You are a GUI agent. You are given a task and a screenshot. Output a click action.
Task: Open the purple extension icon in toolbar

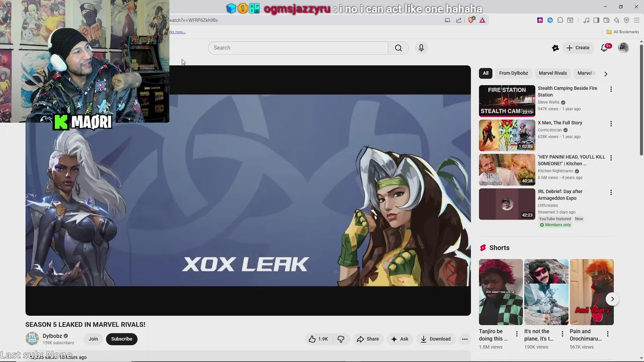coord(540,20)
